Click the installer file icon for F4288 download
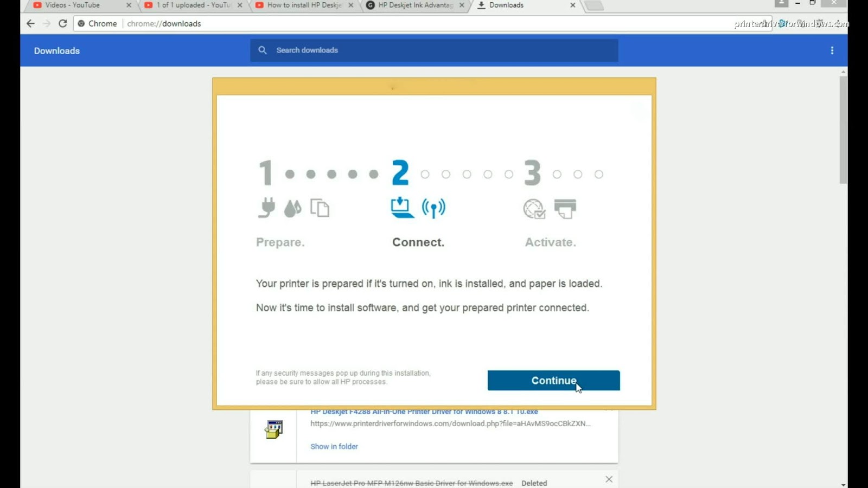 pos(273,429)
